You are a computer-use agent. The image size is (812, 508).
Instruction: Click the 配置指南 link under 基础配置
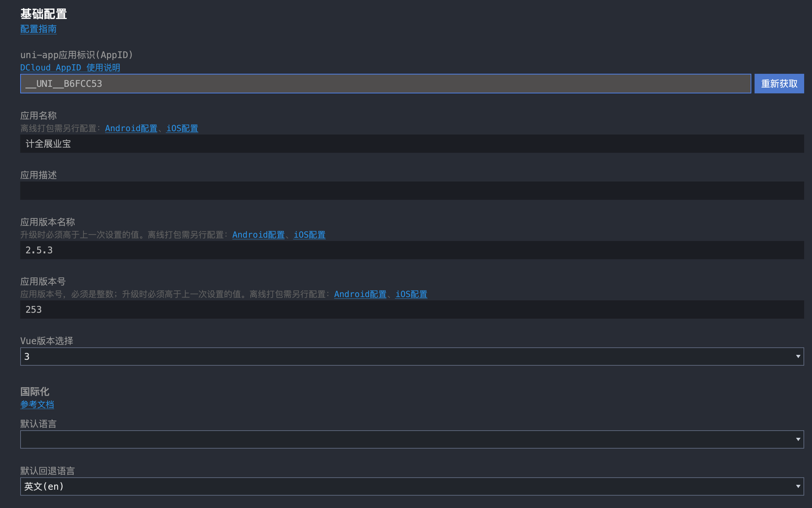38,29
